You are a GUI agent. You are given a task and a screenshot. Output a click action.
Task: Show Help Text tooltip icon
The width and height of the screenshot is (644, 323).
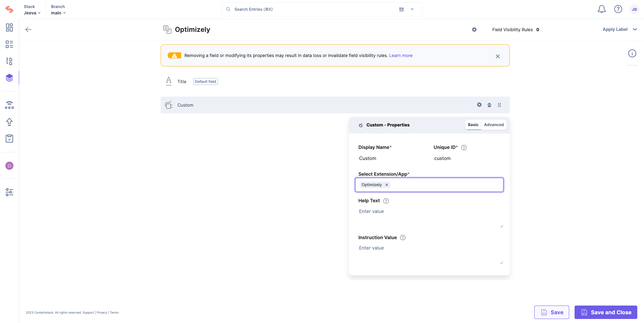coord(386,201)
